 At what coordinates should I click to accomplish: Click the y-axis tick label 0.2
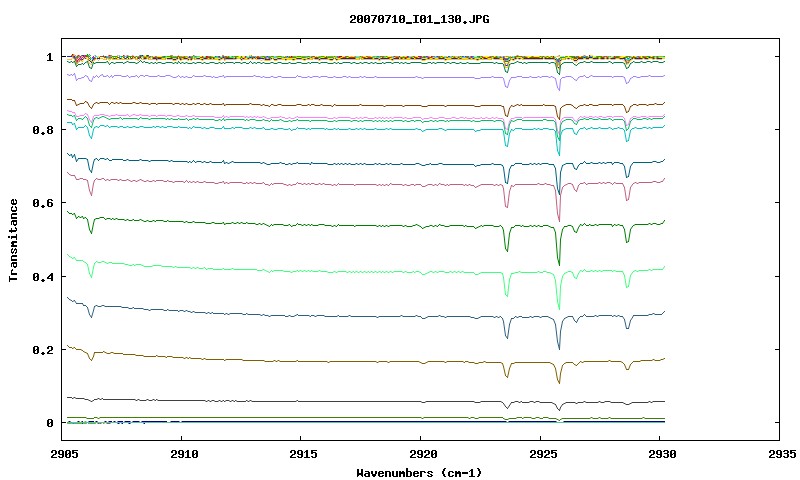43,350
